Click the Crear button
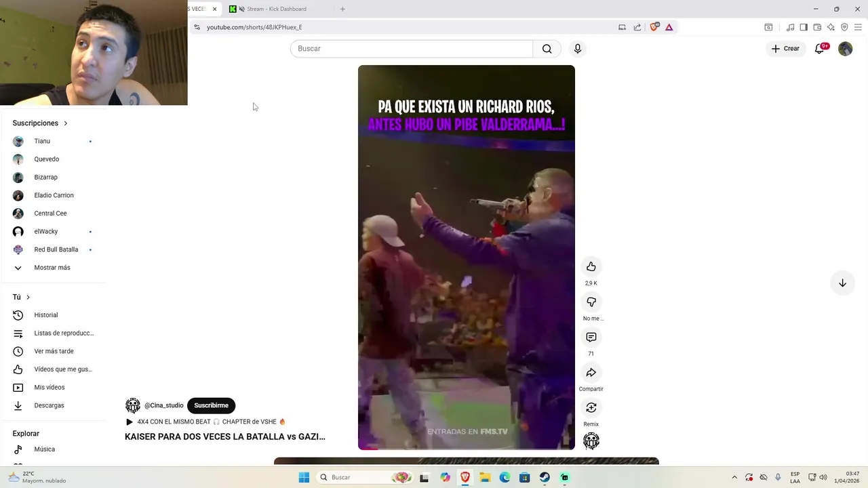The height and width of the screenshot is (488, 868). (x=785, y=49)
